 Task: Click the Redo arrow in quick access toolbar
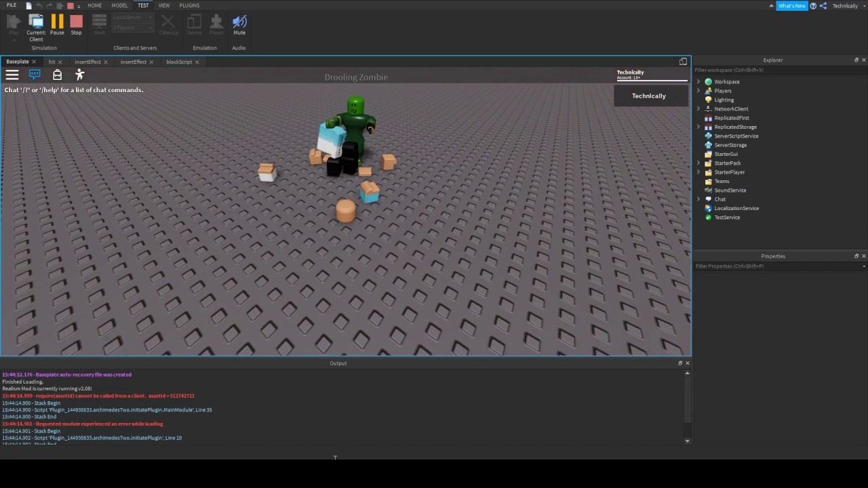(x=49, y=5)
